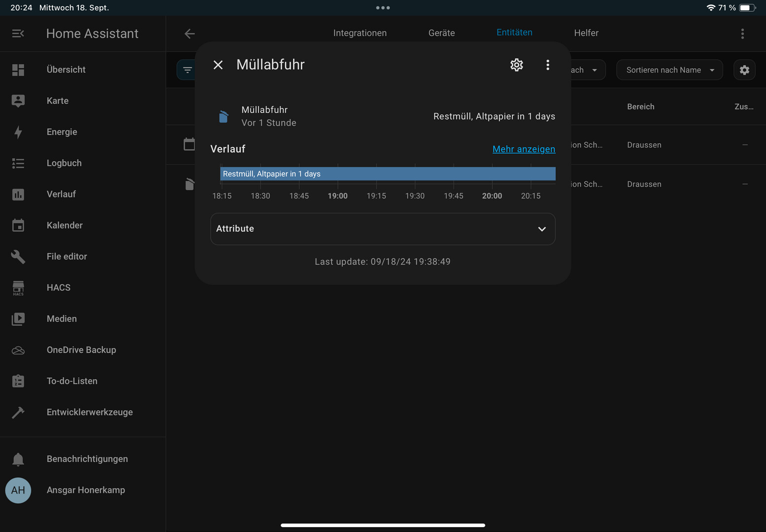Screen dimensions: 766x532
Task: Open Sortieren nach Name dropdown
Action: tap(669, 70)
